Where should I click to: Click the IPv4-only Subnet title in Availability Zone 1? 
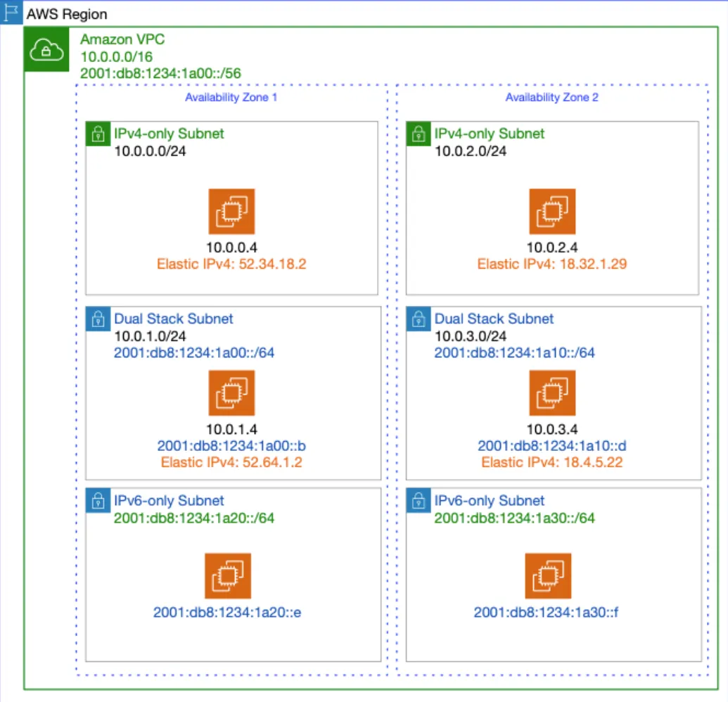[169, 134]
